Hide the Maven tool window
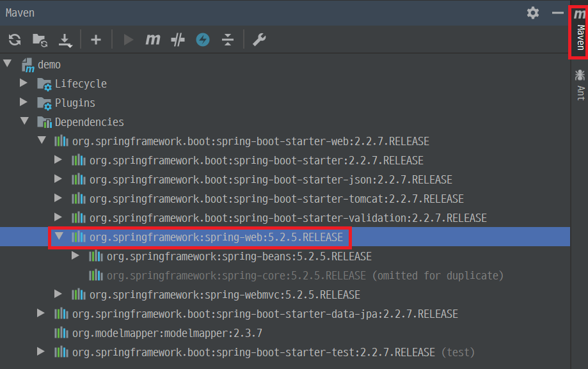Image resolution: width=588 pixels, height=369 pixels. tap(558, 13)
